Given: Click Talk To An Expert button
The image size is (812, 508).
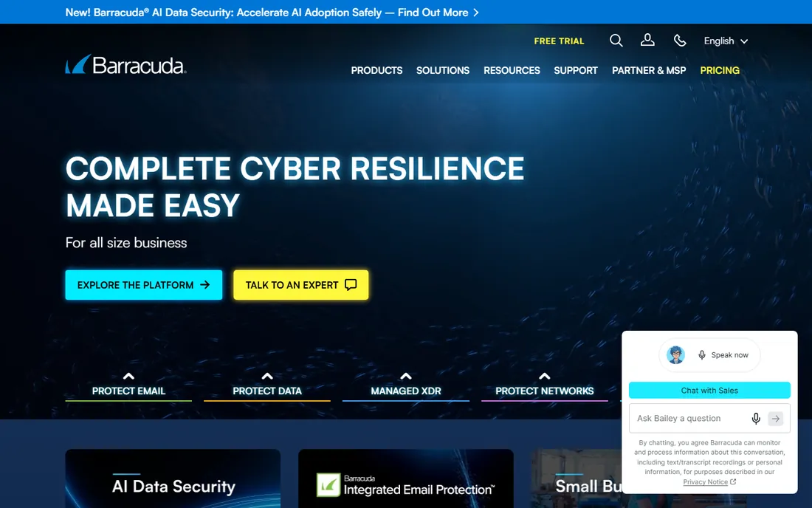Looking at the screenshot, I should [301, 285].
